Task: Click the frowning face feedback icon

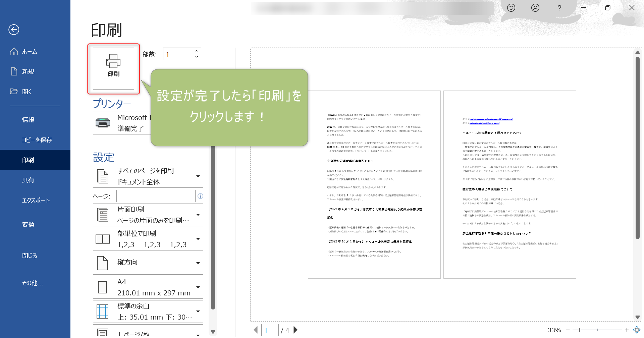Action: pos(535,7)
